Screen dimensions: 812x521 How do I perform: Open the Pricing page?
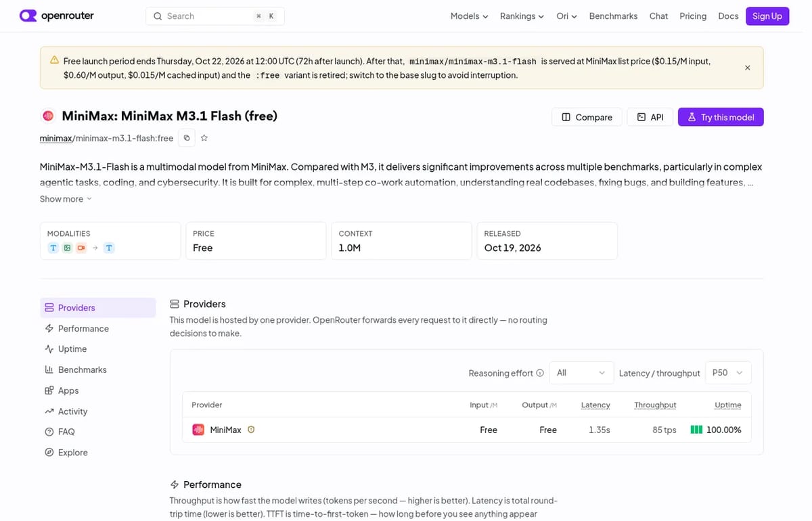(x=693, y=16)
